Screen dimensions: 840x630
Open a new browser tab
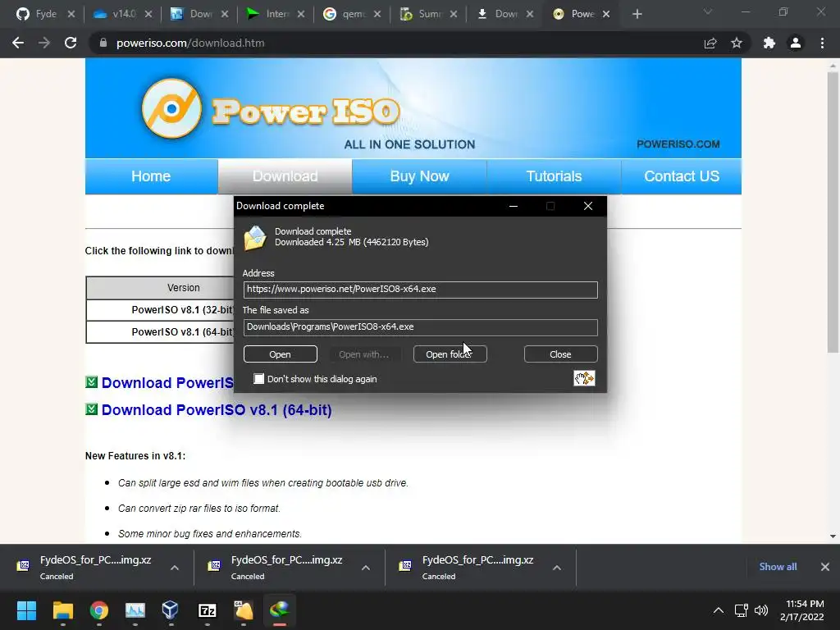[x=637, y=14]
